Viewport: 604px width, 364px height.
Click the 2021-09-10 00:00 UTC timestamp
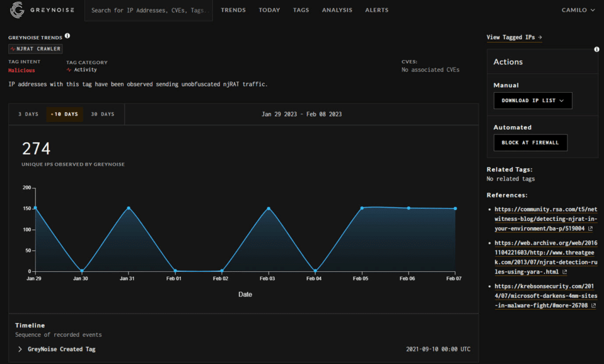(x=438, y=349)
